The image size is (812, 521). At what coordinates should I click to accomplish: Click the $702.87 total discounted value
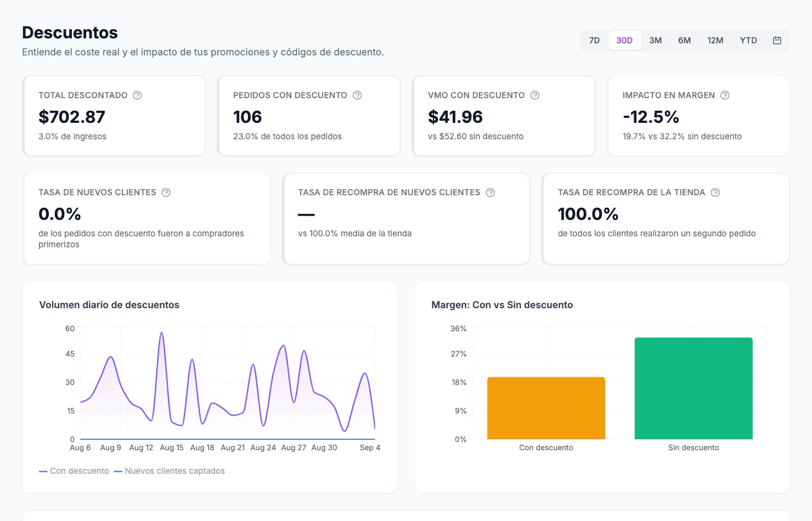72,117
